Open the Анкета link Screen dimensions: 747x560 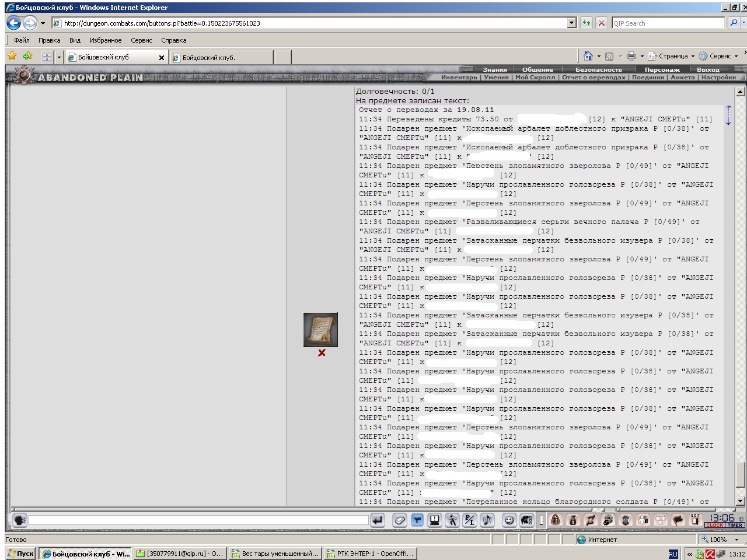click(683, 77)
